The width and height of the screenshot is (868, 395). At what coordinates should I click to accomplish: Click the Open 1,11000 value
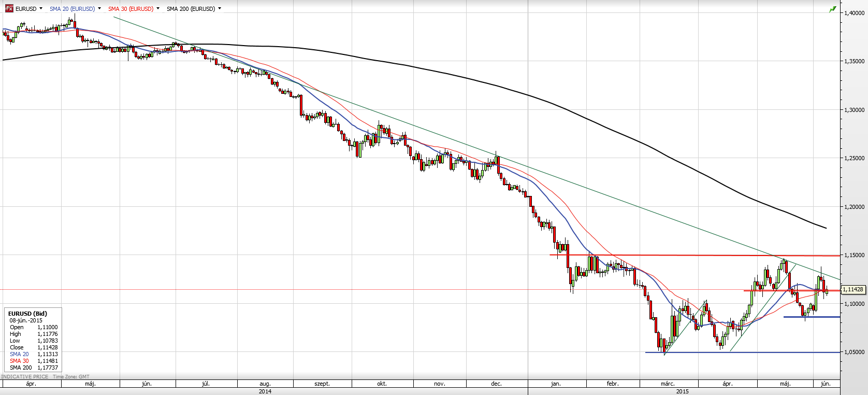[x=48, y=327]
